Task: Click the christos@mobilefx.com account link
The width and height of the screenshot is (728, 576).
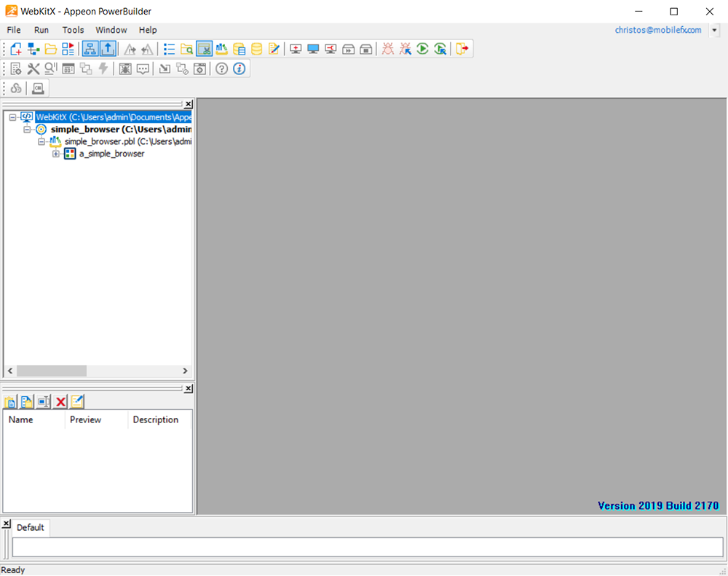Action: click(x=658, y=30)
